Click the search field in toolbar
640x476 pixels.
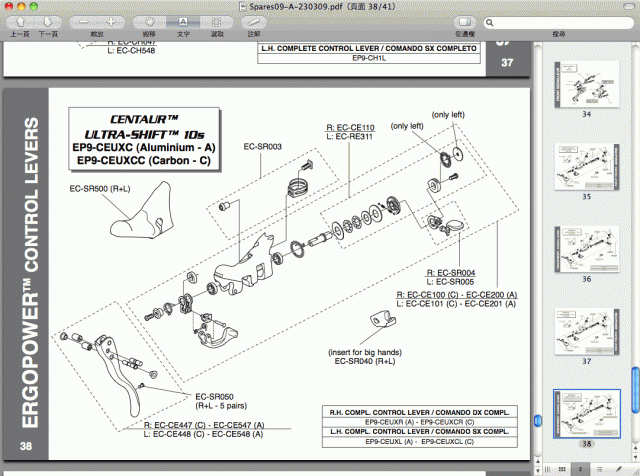point(559,22)
